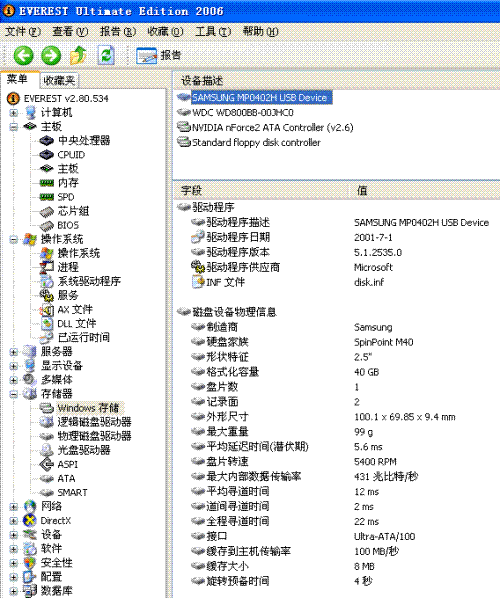
Task: Expand the 多媒体 tree node
Action: point(13,380)
